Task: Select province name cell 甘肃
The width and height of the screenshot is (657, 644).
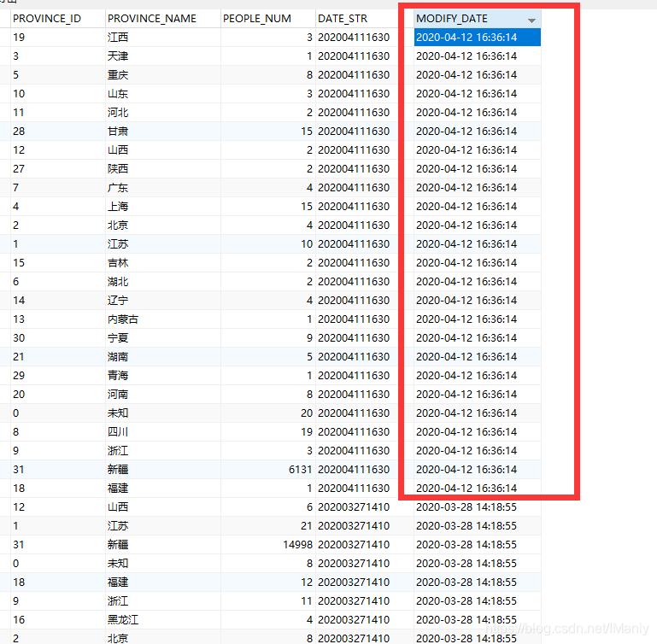Action: (x=163, y=132)
